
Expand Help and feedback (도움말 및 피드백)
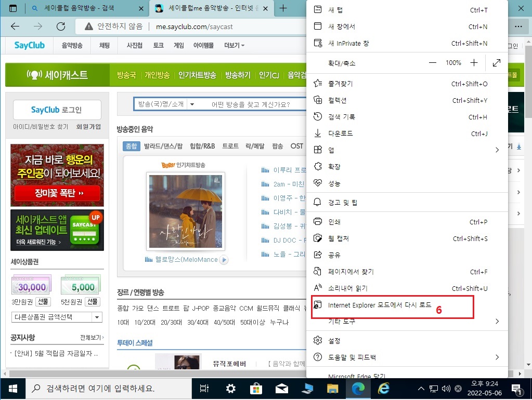[407, 357]
